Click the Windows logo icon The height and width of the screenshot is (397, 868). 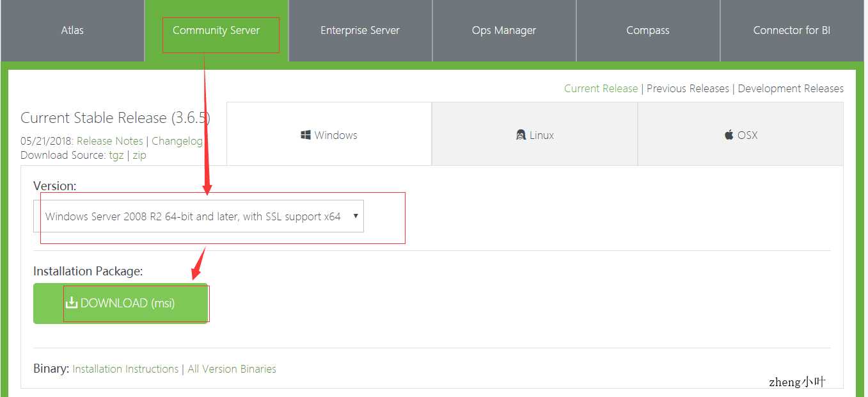pos(306,135)
